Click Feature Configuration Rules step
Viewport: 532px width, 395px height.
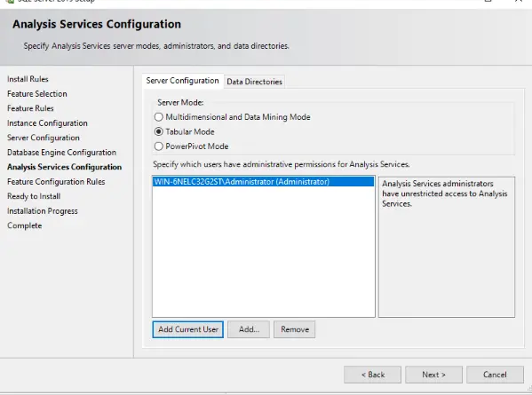(56, 182)
